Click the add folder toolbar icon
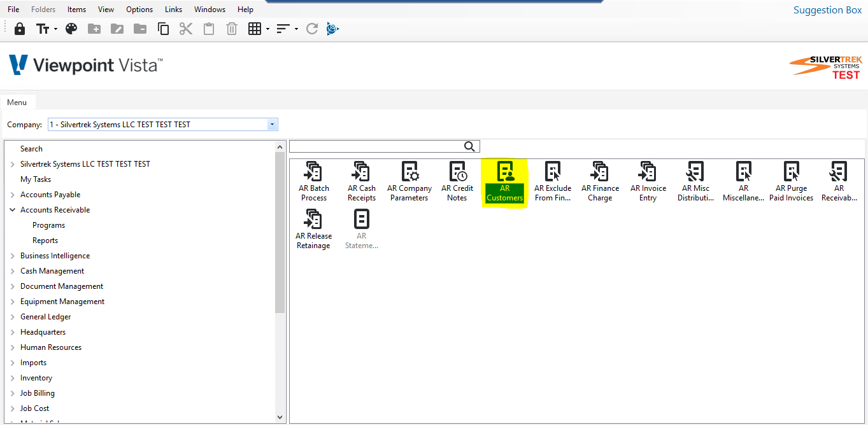Screen dimensions: 868x425 [x=94, y=29]
